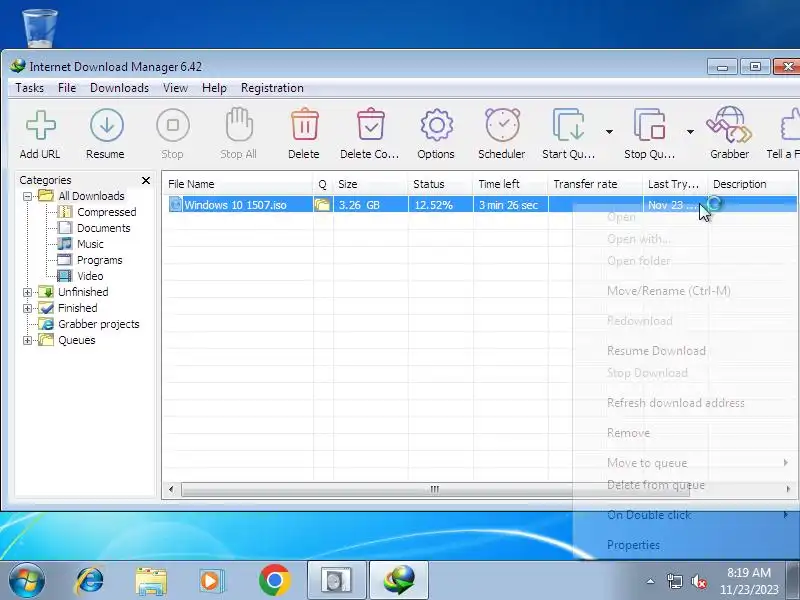The image size is (800, 600).
Task: Select the Compressed category
Action: pyautogui.click(x=107, y=212)
